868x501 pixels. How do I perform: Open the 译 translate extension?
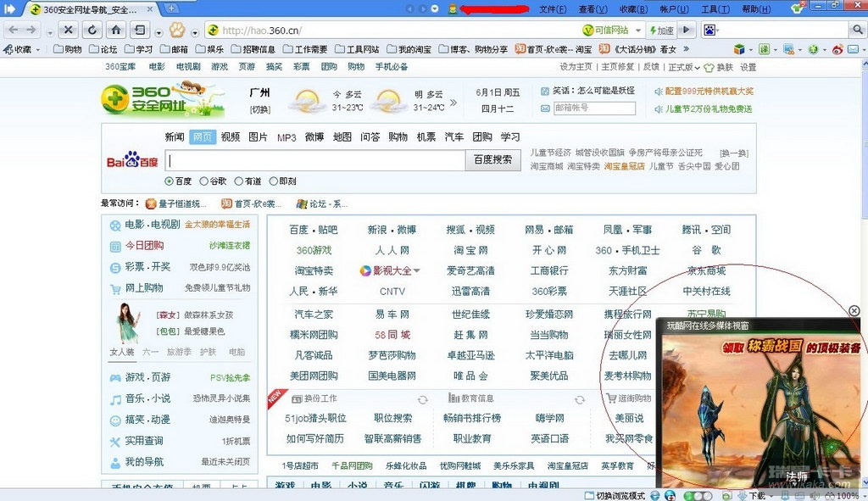pos(765,49)
